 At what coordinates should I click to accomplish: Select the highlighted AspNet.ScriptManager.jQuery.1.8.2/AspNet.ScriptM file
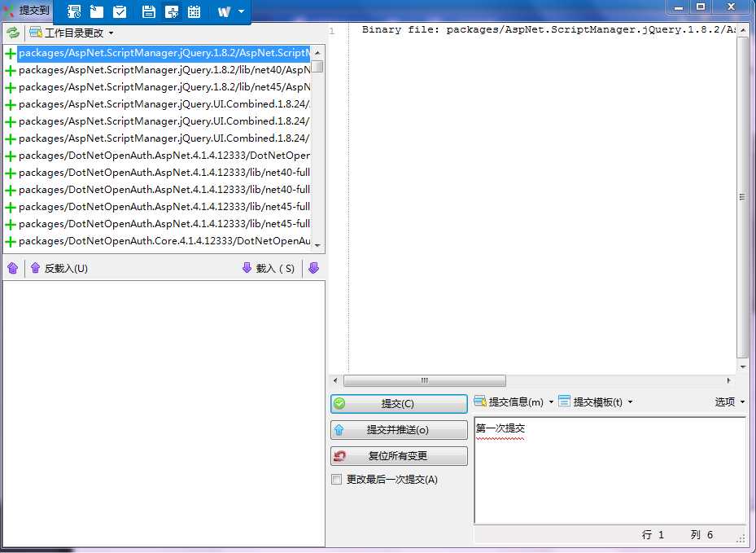[164, 53]
